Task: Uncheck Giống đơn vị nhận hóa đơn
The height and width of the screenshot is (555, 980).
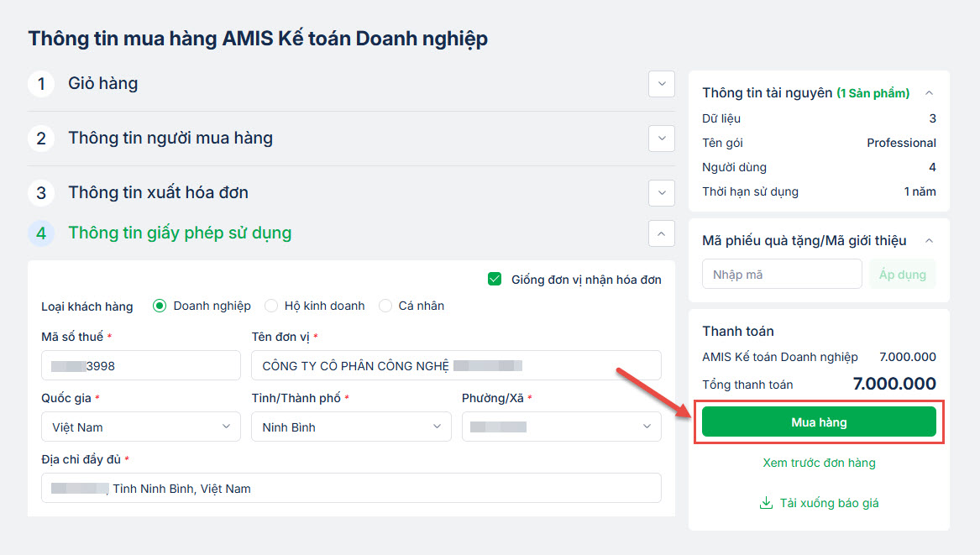Action: click(495, 280)
